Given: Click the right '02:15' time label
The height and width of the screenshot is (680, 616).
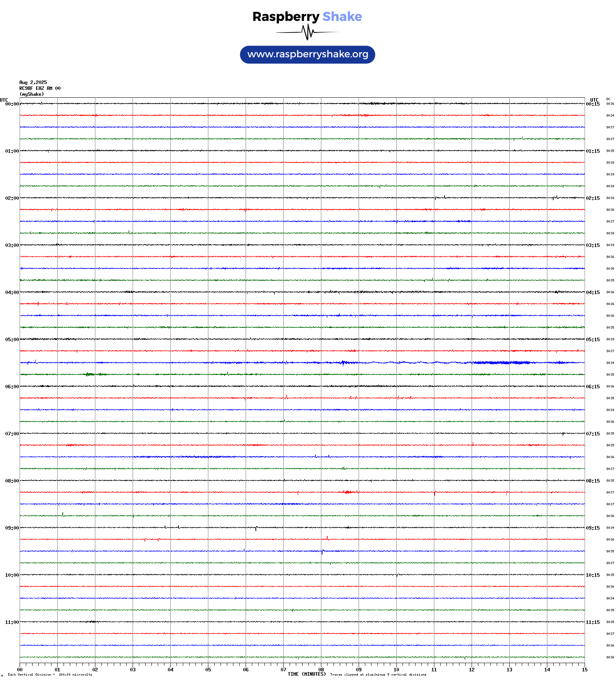Looking at the screenshot, I should click(593, 198).
